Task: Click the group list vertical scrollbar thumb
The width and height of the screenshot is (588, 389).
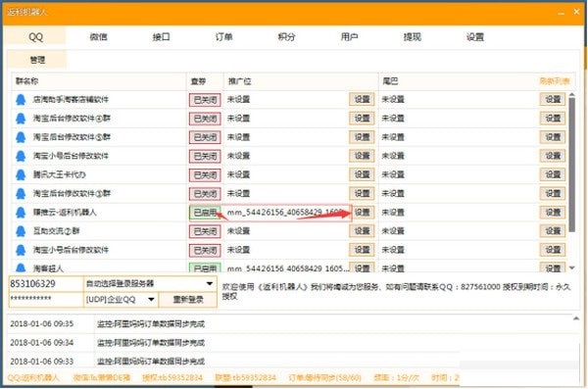Action: [x=572, y=165]
